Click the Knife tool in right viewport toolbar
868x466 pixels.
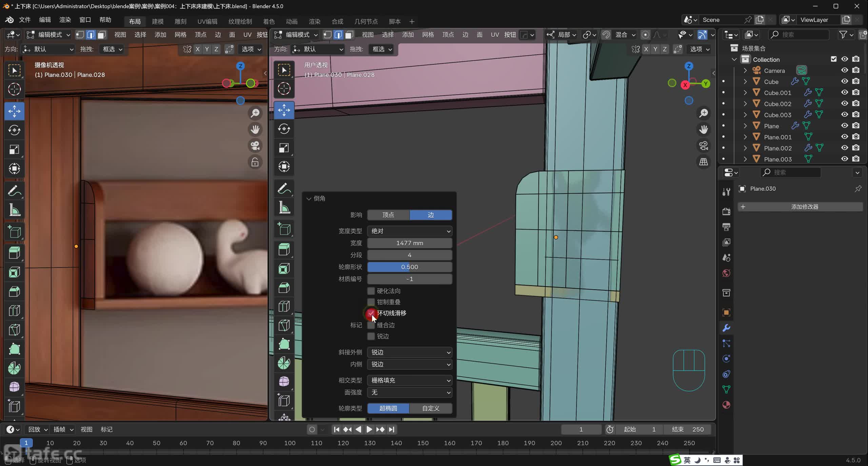(284, 326)
